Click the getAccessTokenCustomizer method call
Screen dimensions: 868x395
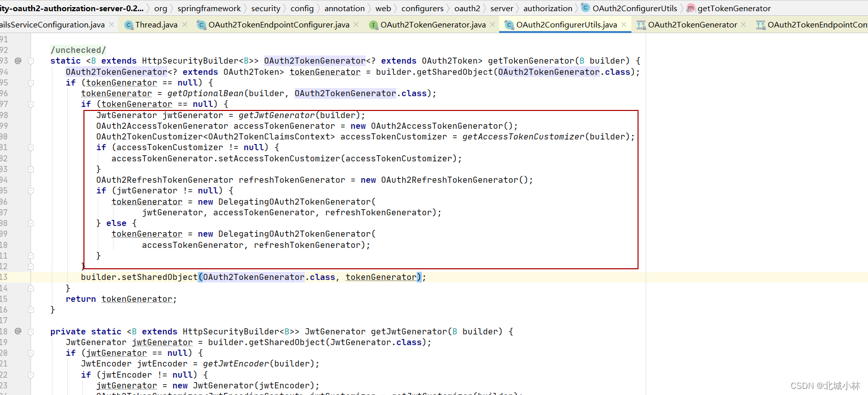coord(524,136)
